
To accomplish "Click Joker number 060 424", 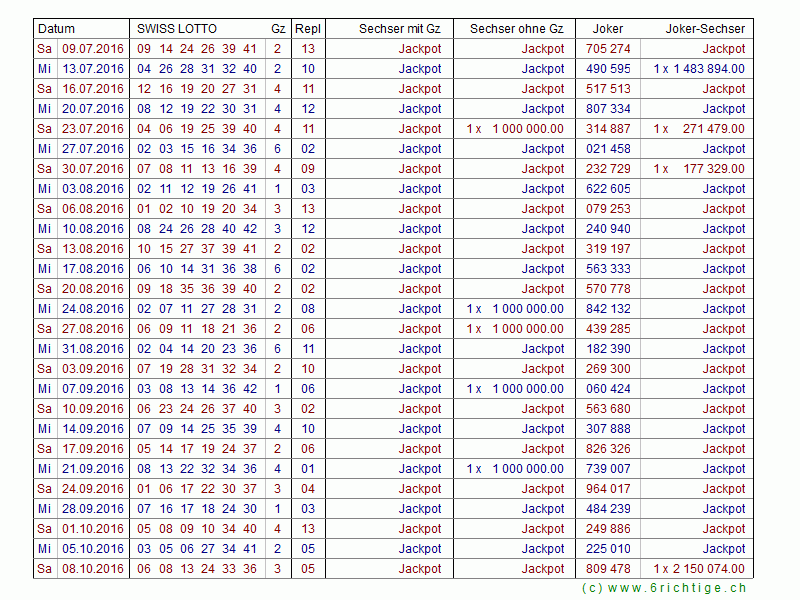I will click(608, 389).
